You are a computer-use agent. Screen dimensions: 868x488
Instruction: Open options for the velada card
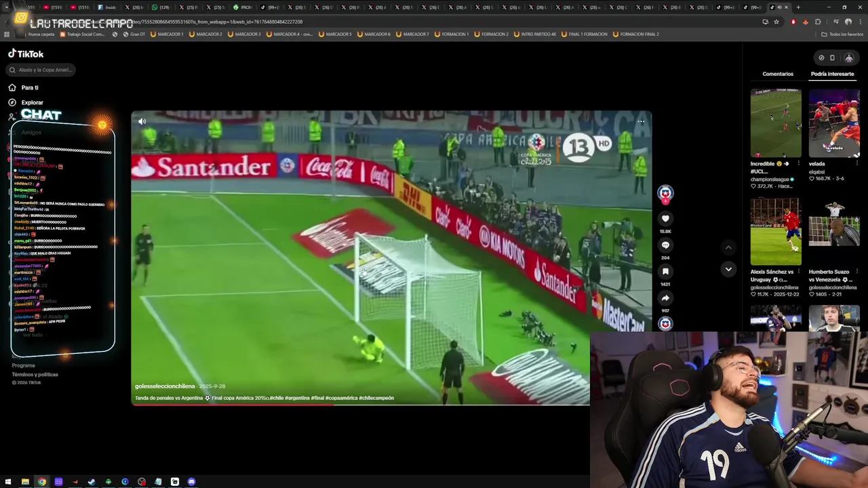[x=857, y=164]
